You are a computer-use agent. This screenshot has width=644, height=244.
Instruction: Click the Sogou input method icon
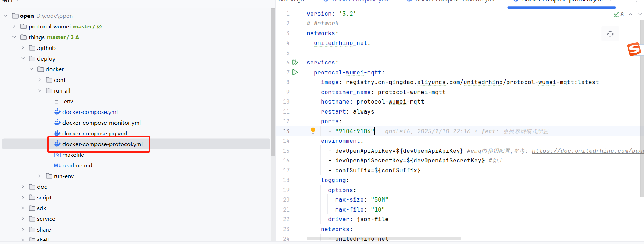click(634, 49)
